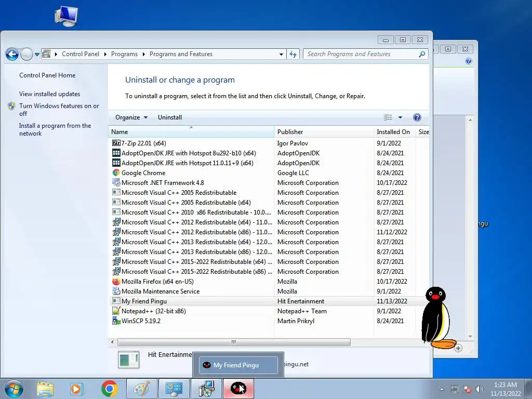The height and width of the screenshot is (399, 532).
Task: Sort by the Size column header
Action: tap(423, 131)
